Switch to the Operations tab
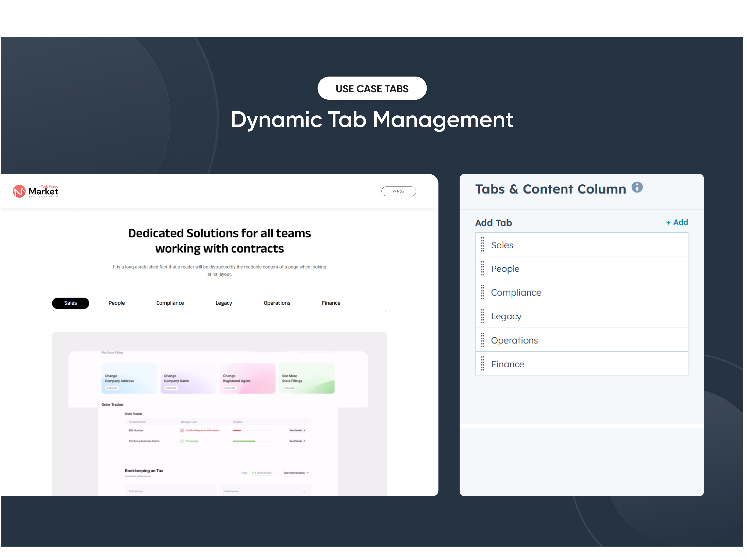747x560 pixels. [277, 303]
